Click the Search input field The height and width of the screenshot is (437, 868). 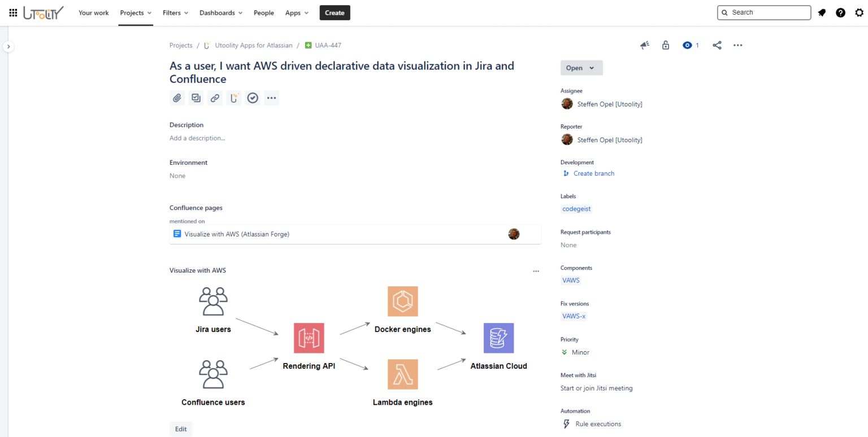pos(764,12)
